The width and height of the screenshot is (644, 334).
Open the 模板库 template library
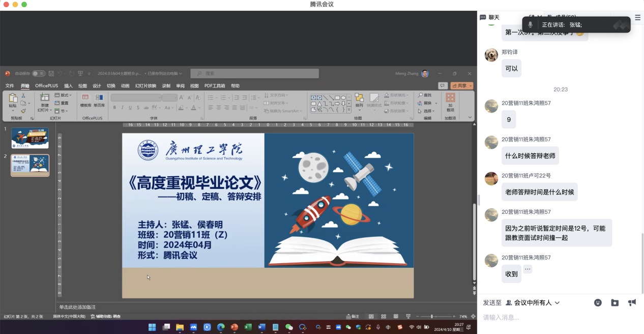[85, 98]
